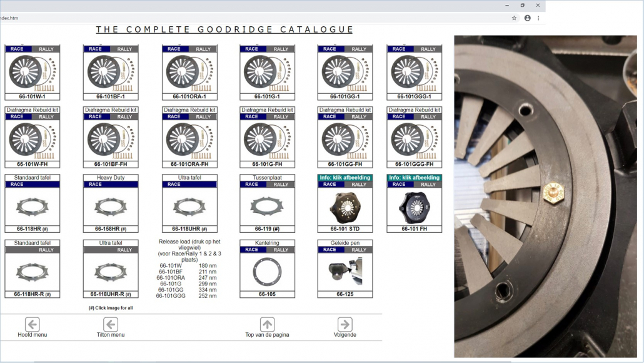The width and height of the screenshot is (644, 363).
Task: Open the 66-101 STD info image
Action: point(345,206)
